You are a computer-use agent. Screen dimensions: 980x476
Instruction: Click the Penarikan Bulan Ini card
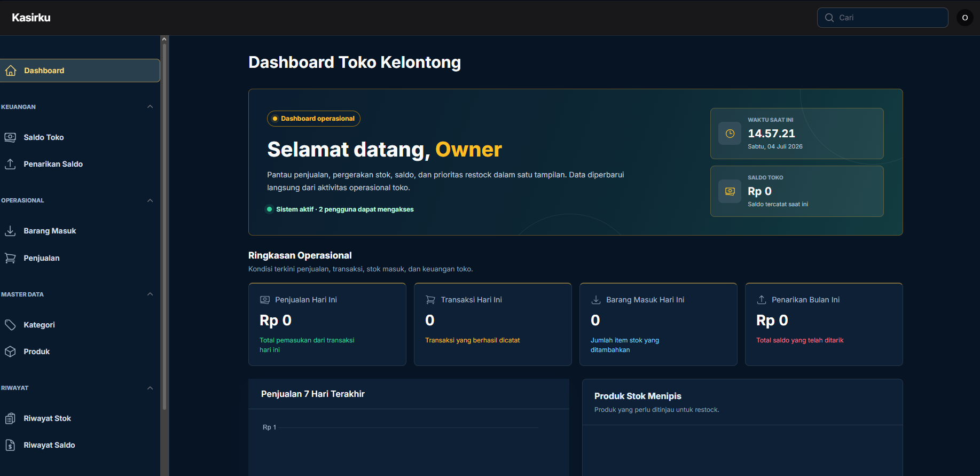pyautogui.click(x=824, y=324)
